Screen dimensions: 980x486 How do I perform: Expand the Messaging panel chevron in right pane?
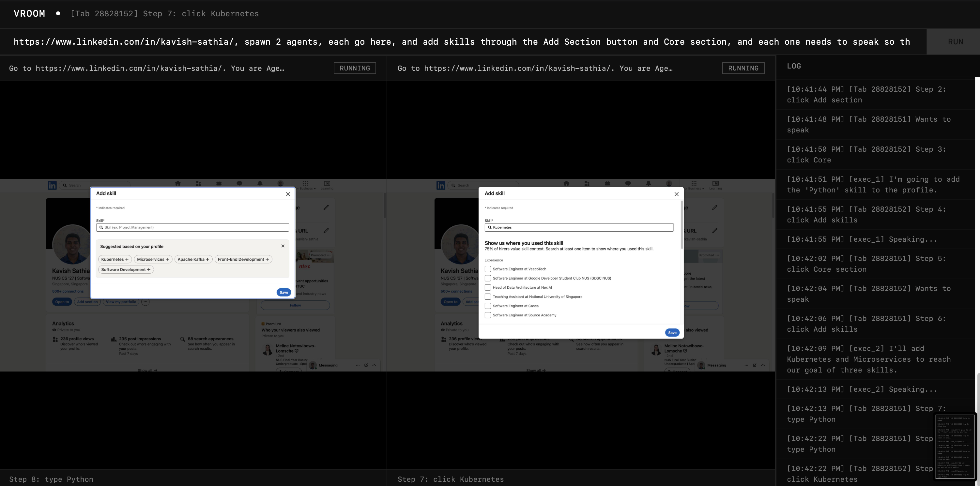pos(763,365)
